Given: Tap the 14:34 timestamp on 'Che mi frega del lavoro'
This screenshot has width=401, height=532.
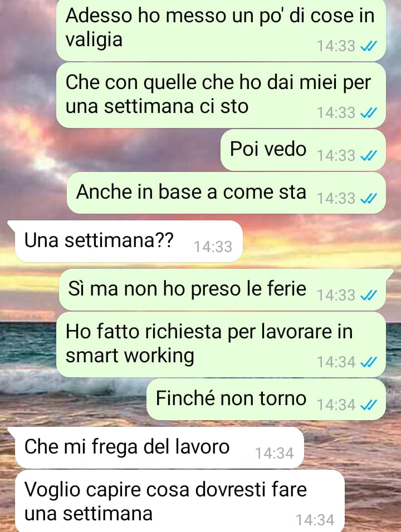Looking at the screenshot, I should tap(275, 454).
